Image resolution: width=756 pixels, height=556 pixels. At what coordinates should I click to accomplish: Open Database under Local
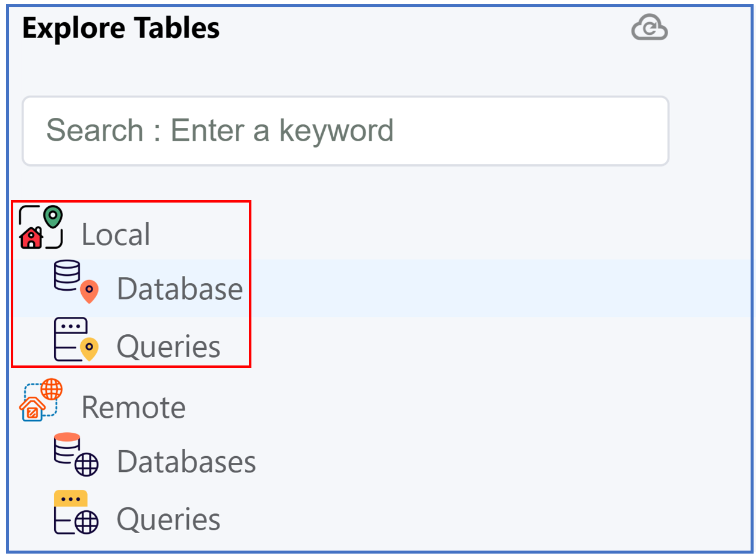point(179,289)
